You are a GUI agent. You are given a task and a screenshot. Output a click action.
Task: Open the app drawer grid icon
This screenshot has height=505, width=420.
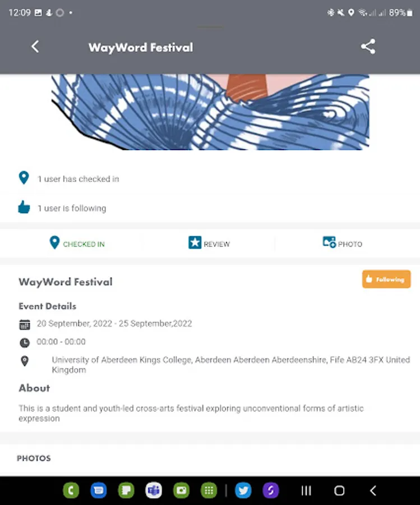(x=209, y=490)
